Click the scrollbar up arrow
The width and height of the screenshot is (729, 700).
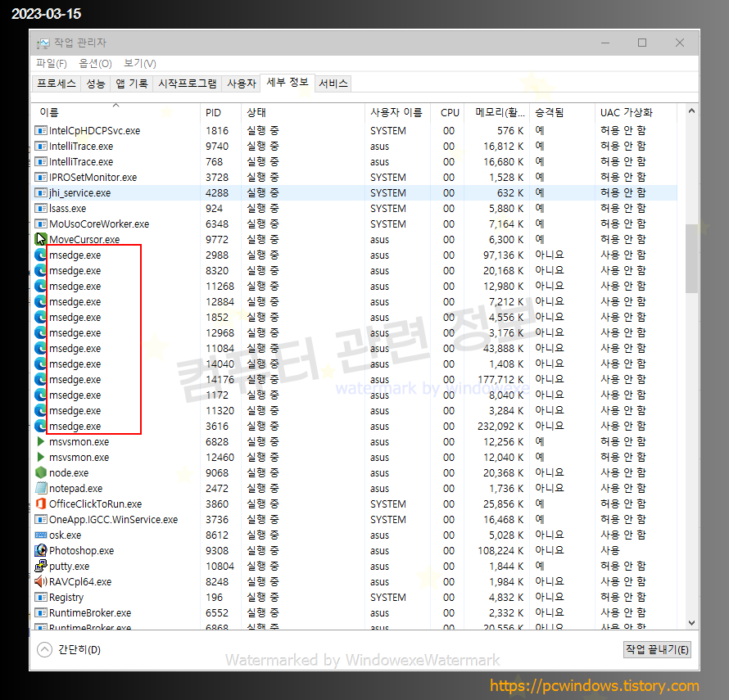point(691,111)
